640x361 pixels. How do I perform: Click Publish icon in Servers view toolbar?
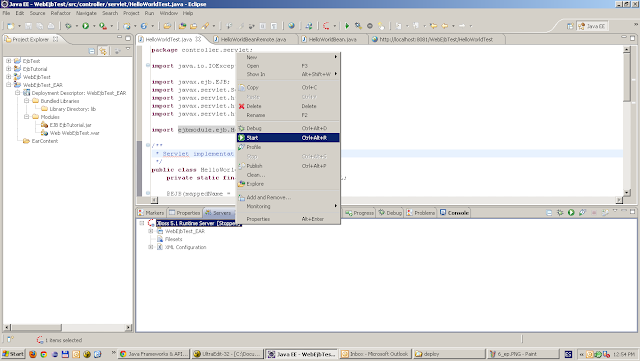point(605,212)
